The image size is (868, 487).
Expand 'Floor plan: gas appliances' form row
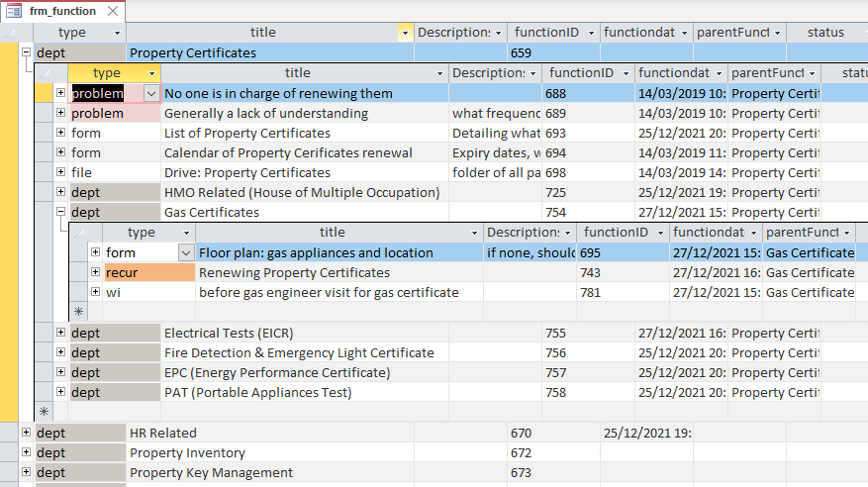pos(95,252)
